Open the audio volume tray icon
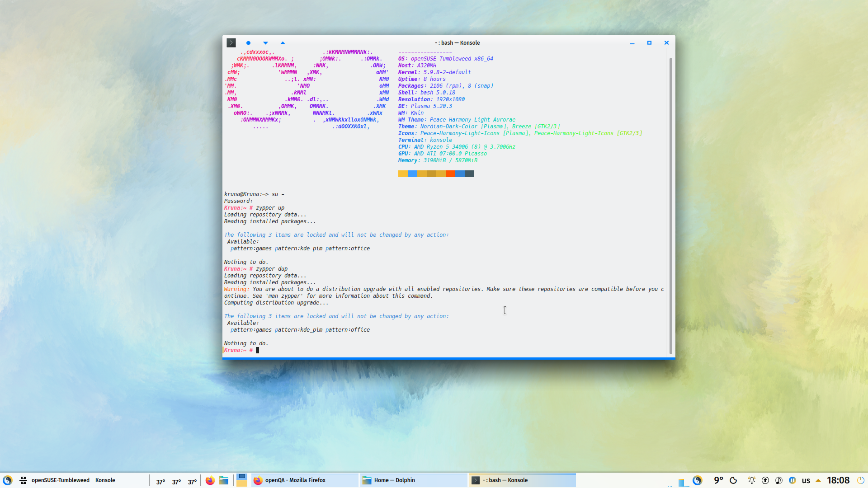This screenshot has width=868, height=488. coord(778,480)
